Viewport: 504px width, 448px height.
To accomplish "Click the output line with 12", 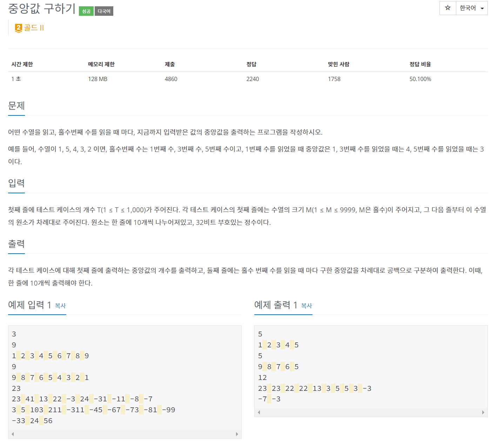I will [262, 377].
